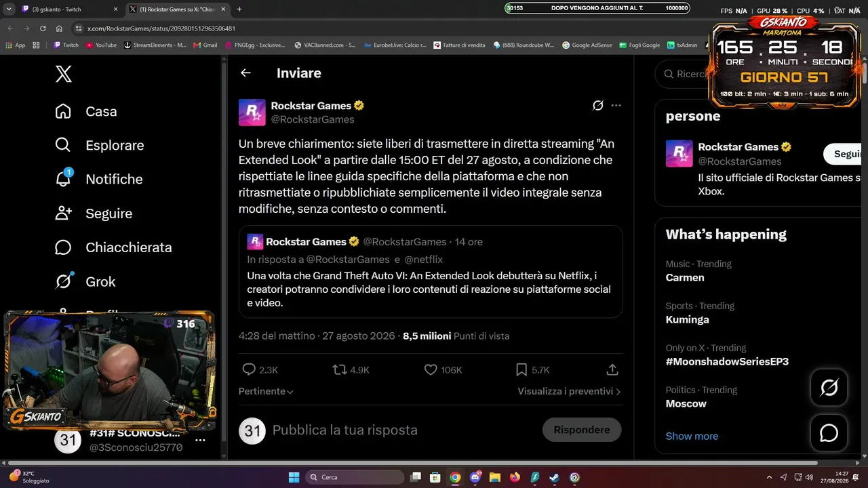This screenshot has width=868, height=488.
Task: Click the browser home button
Action: pyautogui.click(x=59, y=28)
